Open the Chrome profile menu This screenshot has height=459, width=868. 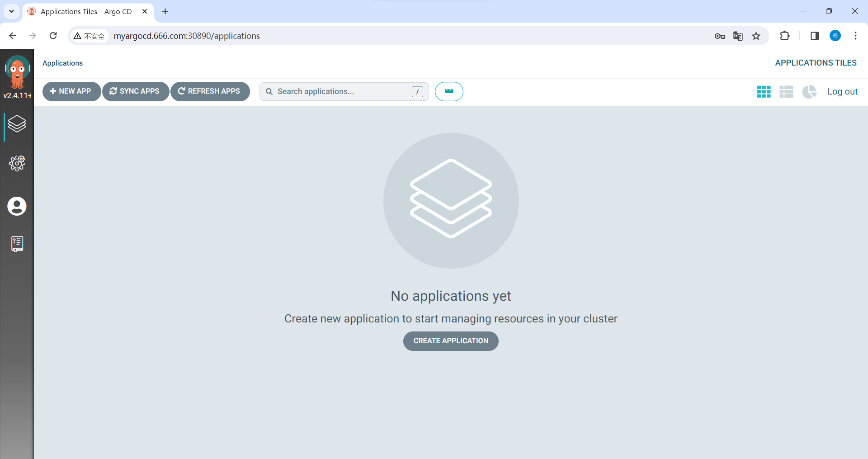coord(835,36)
